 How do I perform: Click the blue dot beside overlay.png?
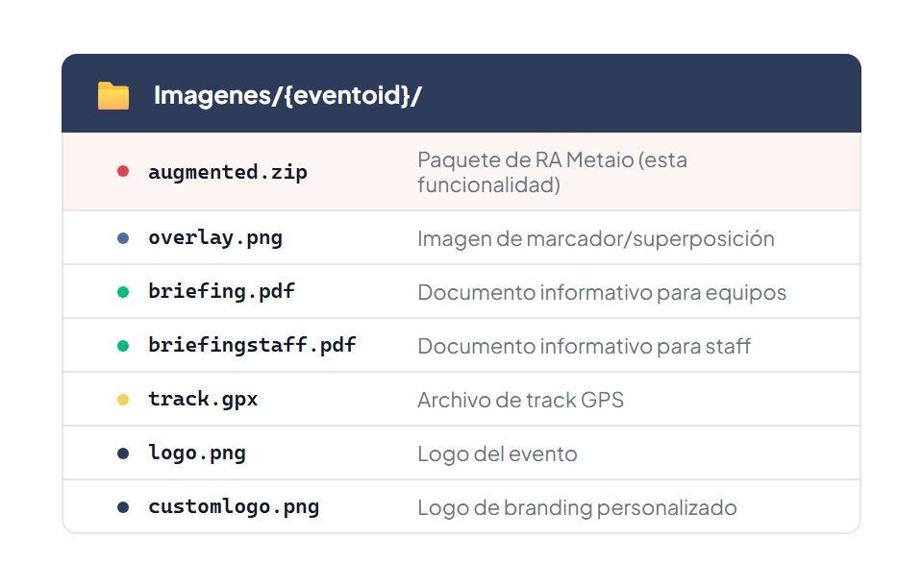click(x=119, y=237)
